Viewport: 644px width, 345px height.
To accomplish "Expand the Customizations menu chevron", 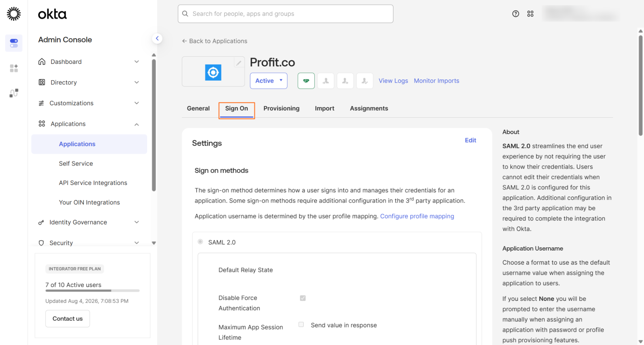I will 137,103.
